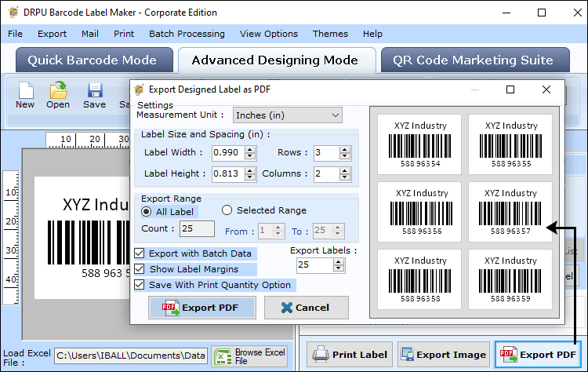The height and width of the screenshot is (372, 588).
Task: Close the Export Designed Label as PDF dialog
Action: coord(546,89)
